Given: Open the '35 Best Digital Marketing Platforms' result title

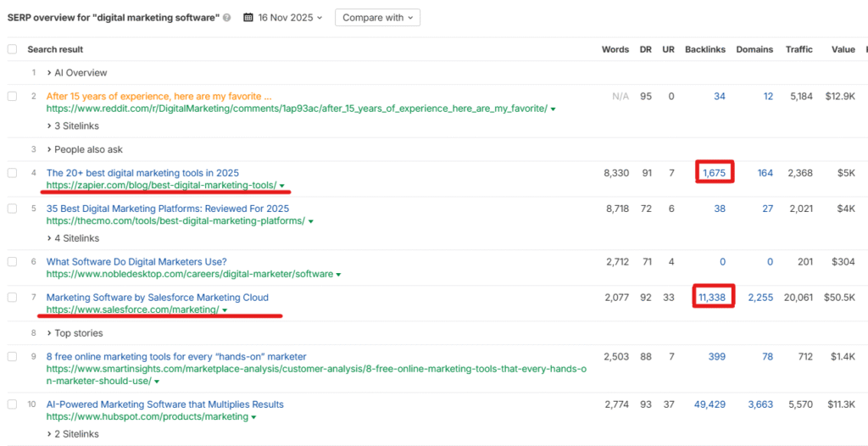Looking at the screenshot, I should [167, 209].
